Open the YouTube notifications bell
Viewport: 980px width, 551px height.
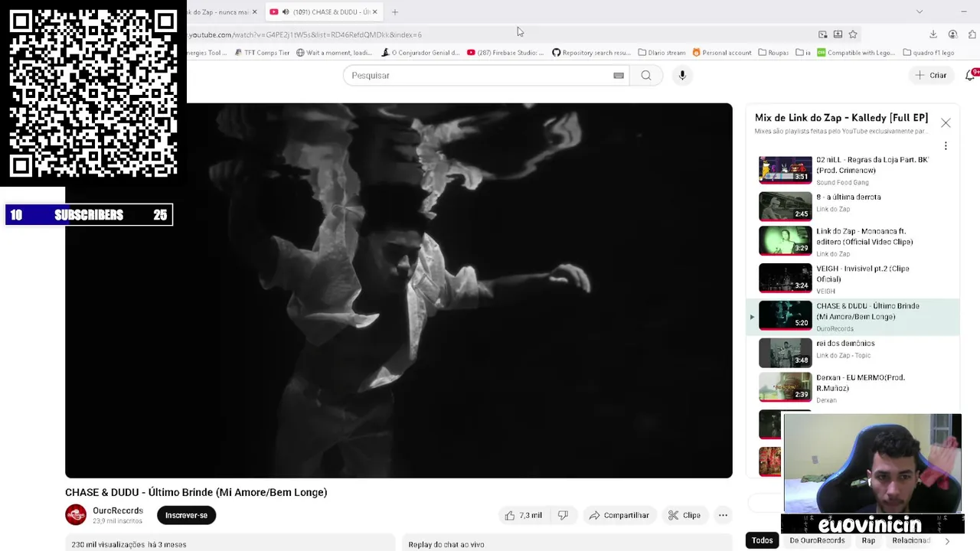(971, 75)
